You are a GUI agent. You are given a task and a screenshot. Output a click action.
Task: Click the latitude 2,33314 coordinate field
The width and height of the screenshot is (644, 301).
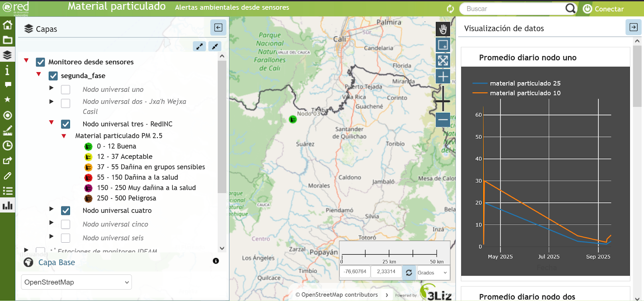click(386, 272)
